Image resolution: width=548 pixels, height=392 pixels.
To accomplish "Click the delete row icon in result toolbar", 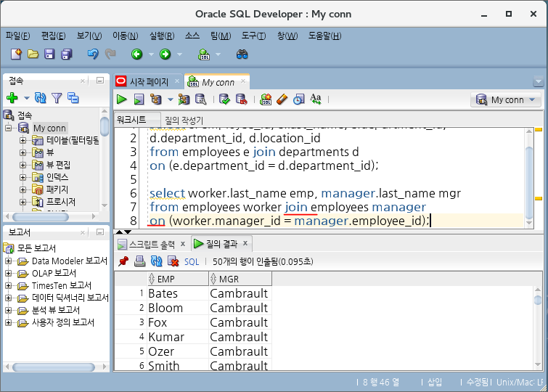I will tap(173, 261).
